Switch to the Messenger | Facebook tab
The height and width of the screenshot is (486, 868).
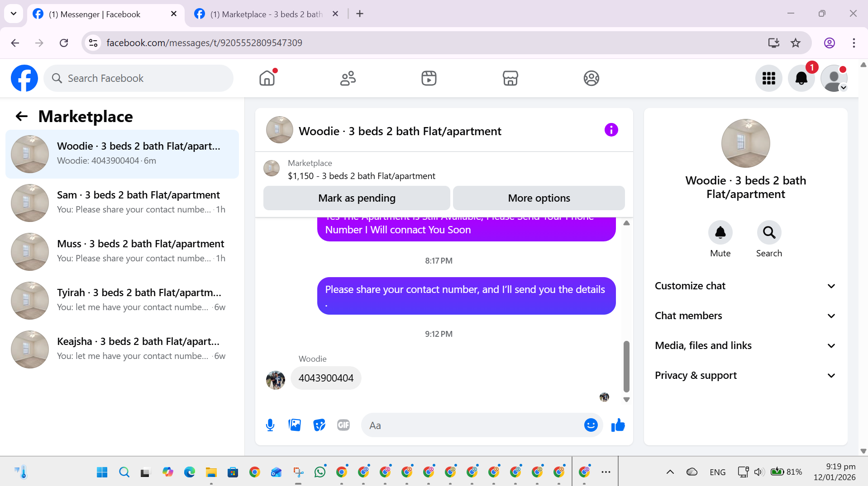coord(94,14)
